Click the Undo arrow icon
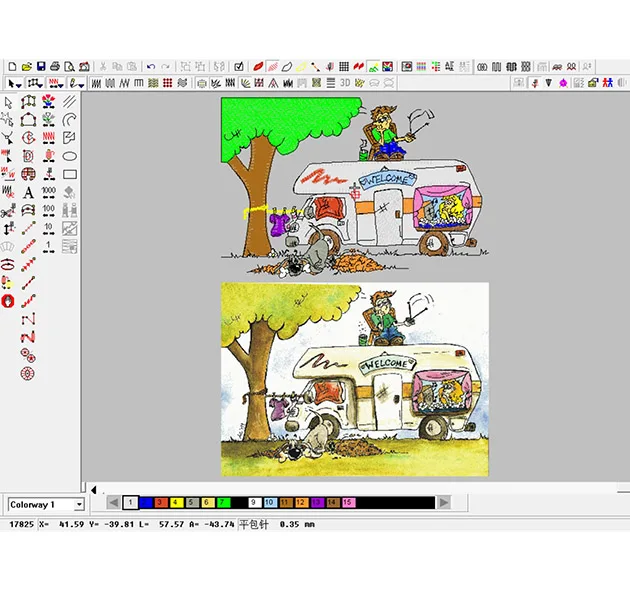The width and height of the screenshot is (630, 591). pyautogui.click(x=151, y=66)
